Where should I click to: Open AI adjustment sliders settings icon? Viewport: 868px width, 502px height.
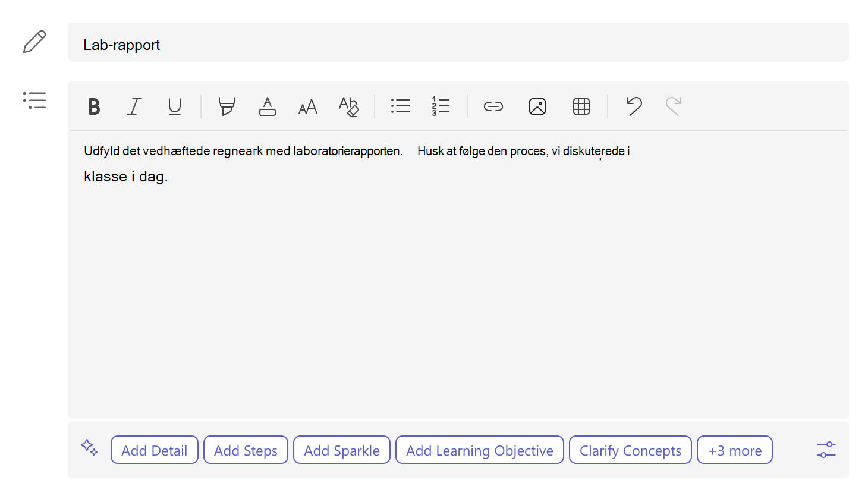click(x=826, y=450)
